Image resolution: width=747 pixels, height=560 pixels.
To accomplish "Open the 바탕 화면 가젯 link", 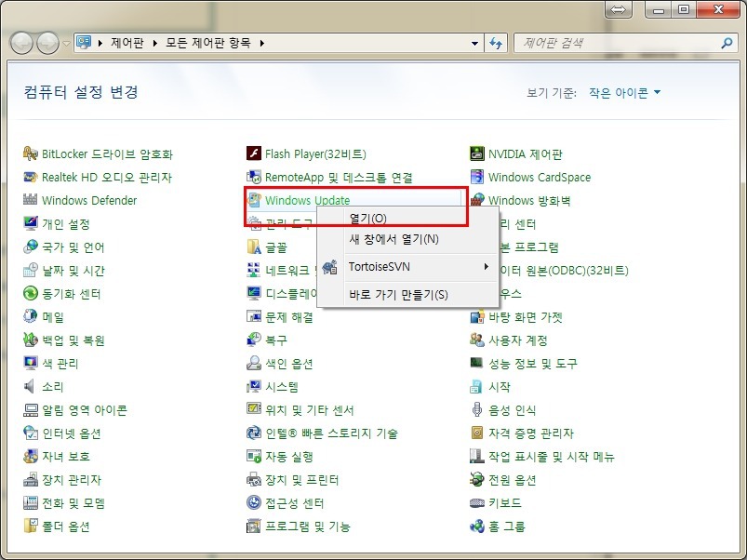I will tap(525, 316).
